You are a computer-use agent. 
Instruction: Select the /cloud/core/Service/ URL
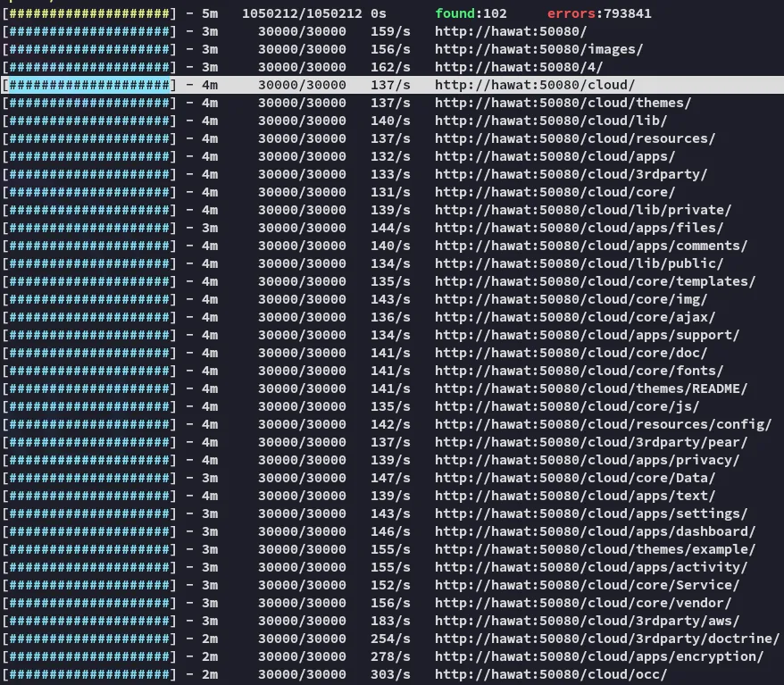[x=587, y=586]
